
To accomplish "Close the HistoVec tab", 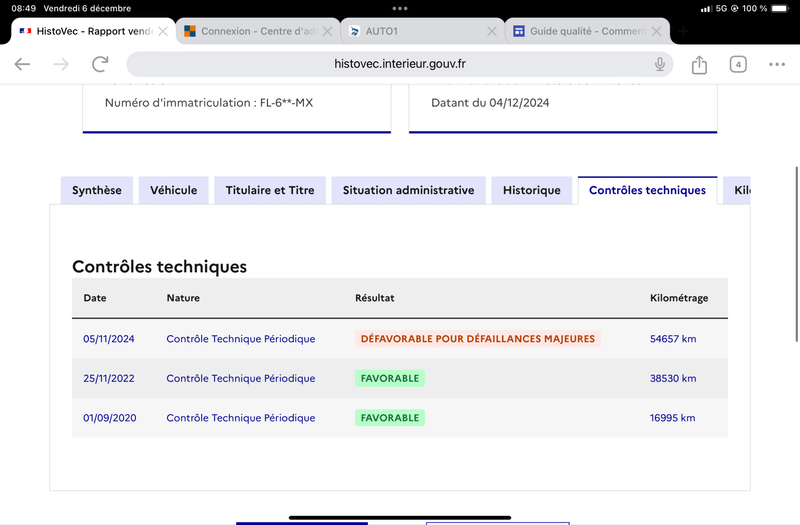I will click(x=163, y=31).
